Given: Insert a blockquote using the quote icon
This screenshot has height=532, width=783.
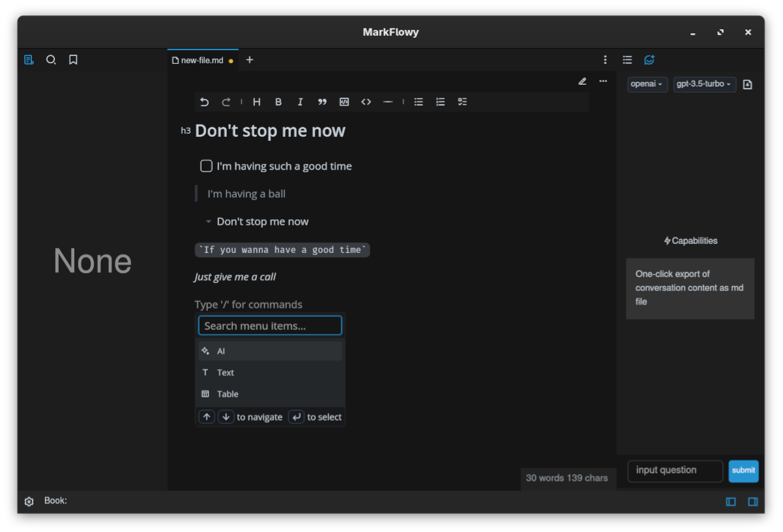Looking at the screenshot, I should [322, 102].
